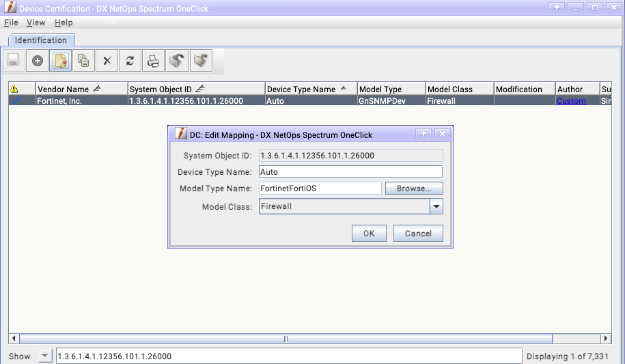
Task: Click the Copy mapping toolbar icon
Action: tap(84, 61)
